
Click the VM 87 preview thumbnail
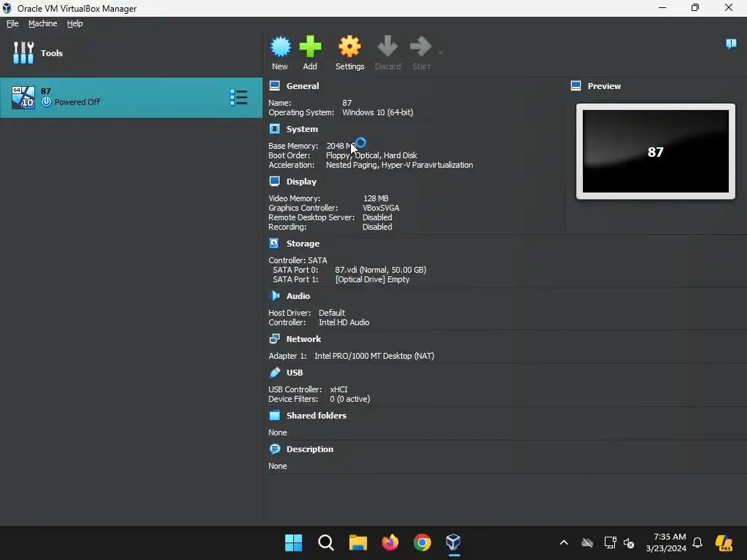(x=656, y=152)
